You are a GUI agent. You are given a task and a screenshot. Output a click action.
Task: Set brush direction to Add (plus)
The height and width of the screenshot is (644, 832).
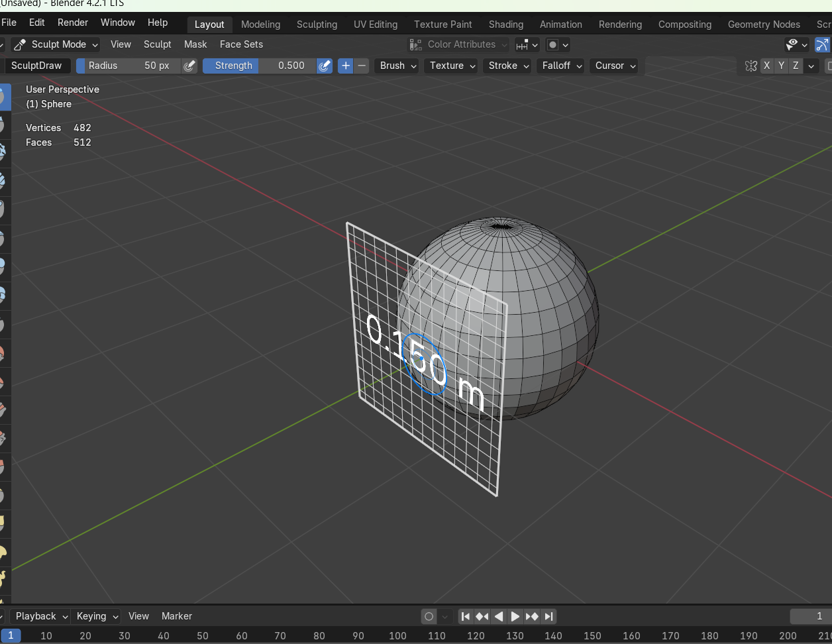(x=346, y=66)
